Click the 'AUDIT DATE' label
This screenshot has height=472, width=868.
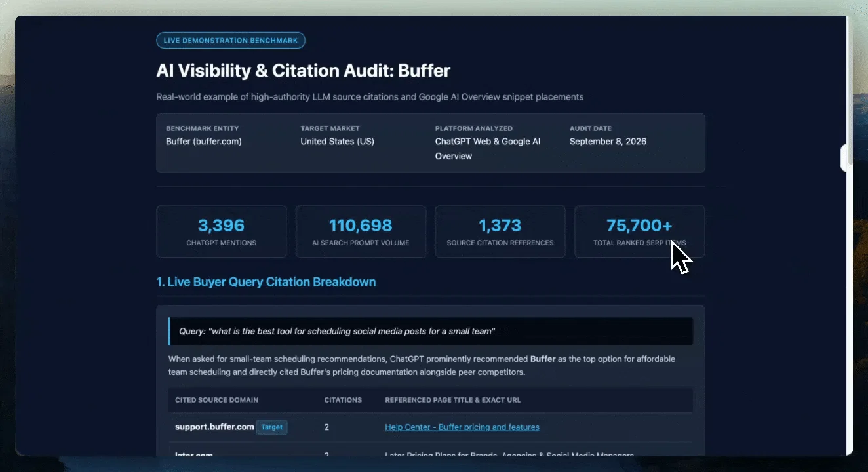[591, 128]
